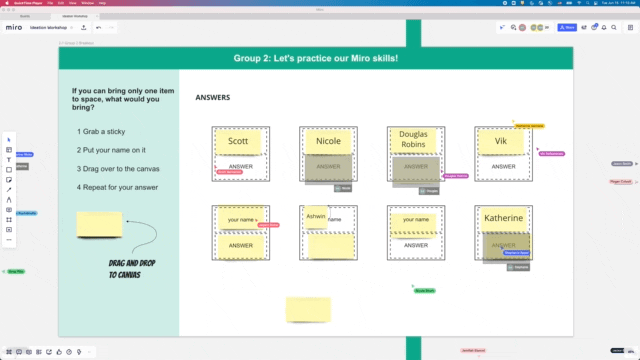Open the voting thumbs-up icon in bottom toolbar
Image resolution: width=640 pixels, height=360 pixels.
(59, 352)
